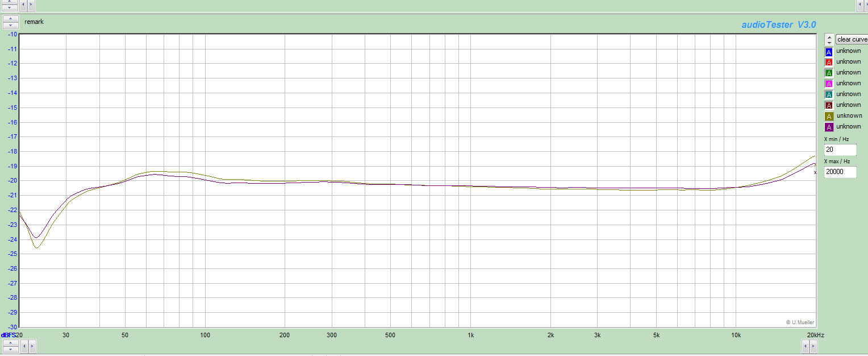Viewport: 868px width, 356px height.
Task: Click the green curve A legend icon
Action: click(x=829, y=73)
